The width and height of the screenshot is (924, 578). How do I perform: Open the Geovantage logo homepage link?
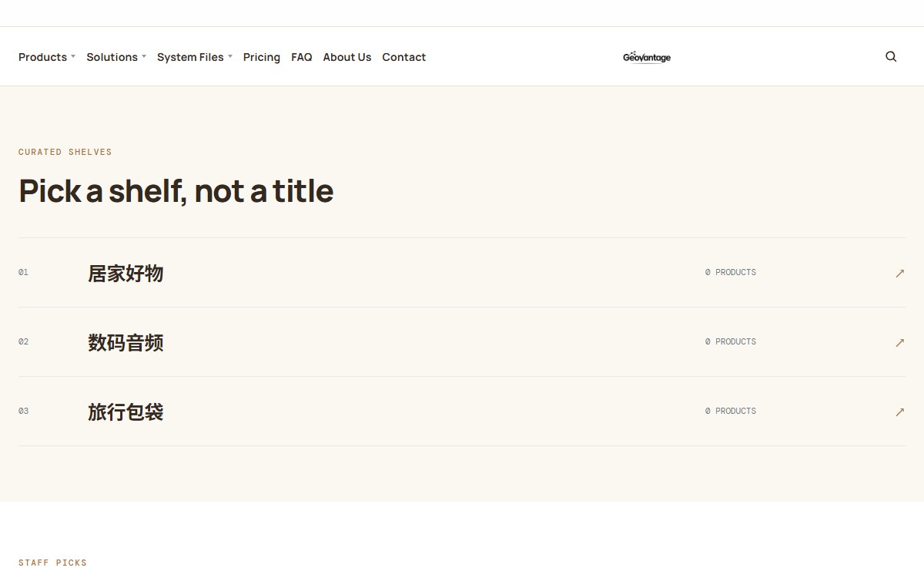(647, 57)
